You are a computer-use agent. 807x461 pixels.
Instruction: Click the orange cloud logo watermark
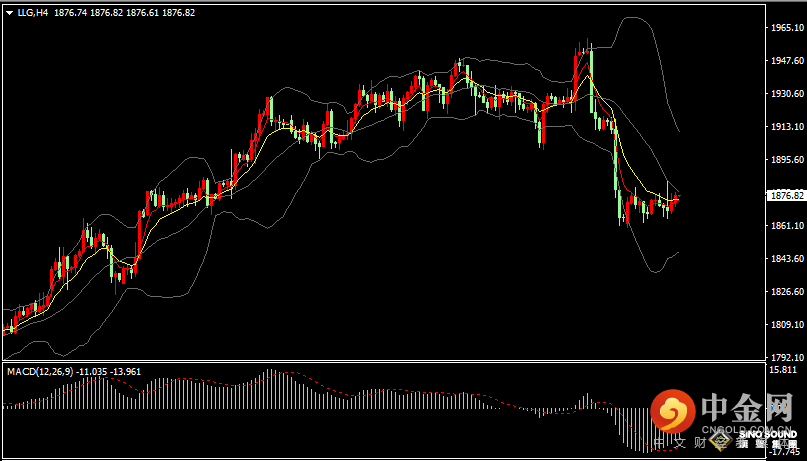click(x=674, y=412)
